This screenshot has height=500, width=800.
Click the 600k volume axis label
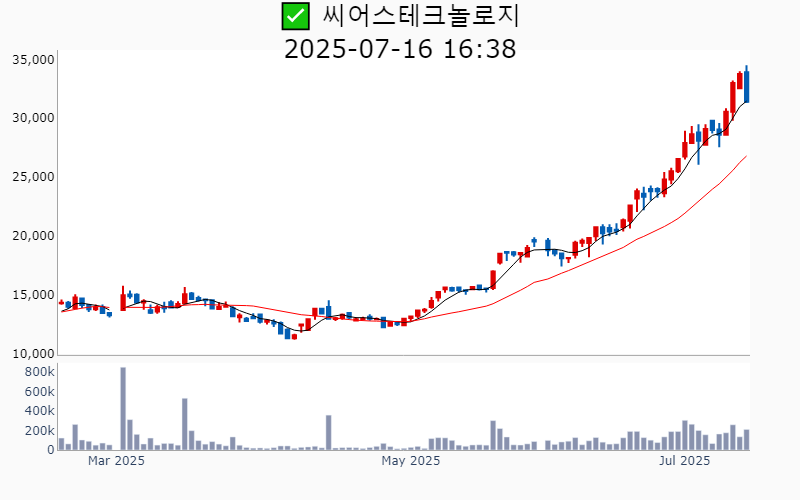click(39, 391)
